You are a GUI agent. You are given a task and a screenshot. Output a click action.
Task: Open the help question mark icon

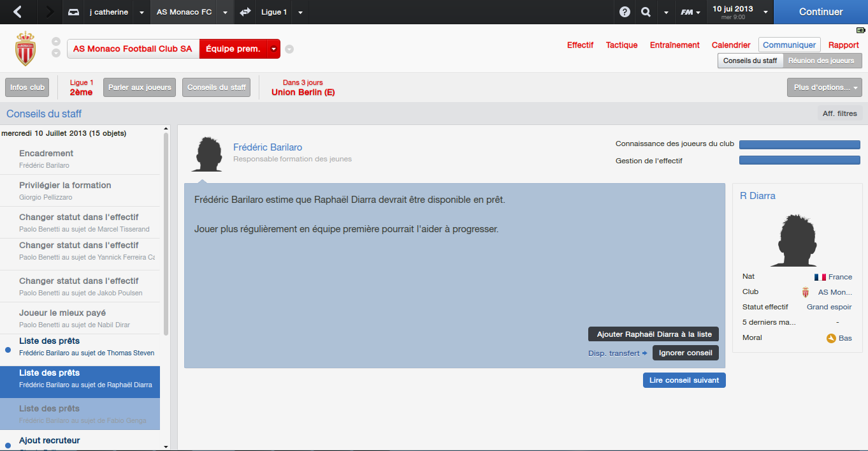point(625,11)
